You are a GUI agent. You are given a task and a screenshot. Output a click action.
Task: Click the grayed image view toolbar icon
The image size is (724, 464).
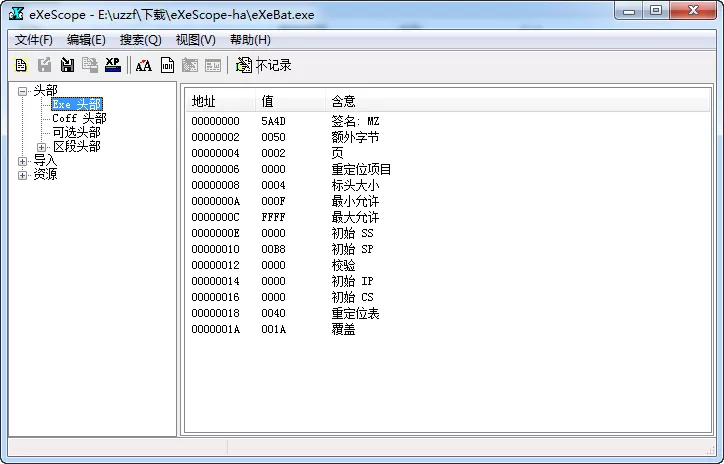click(190, 65)
